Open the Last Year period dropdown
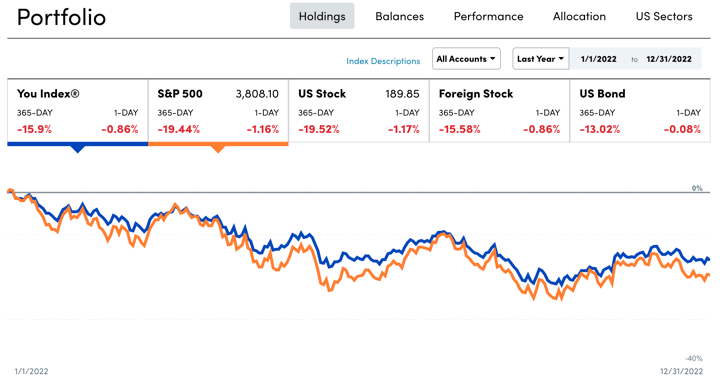720x380 pixels. pos(540,59)
